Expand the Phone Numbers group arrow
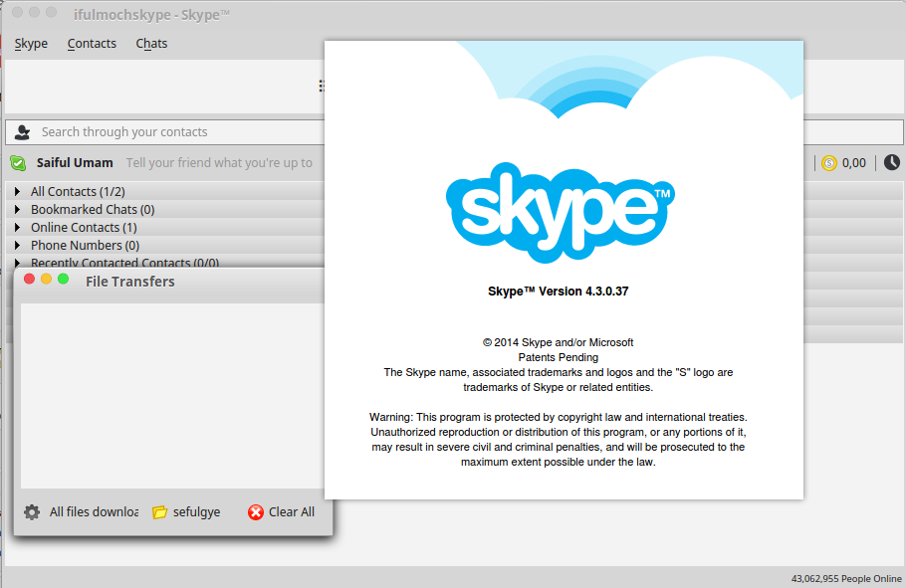 point(17,245)
